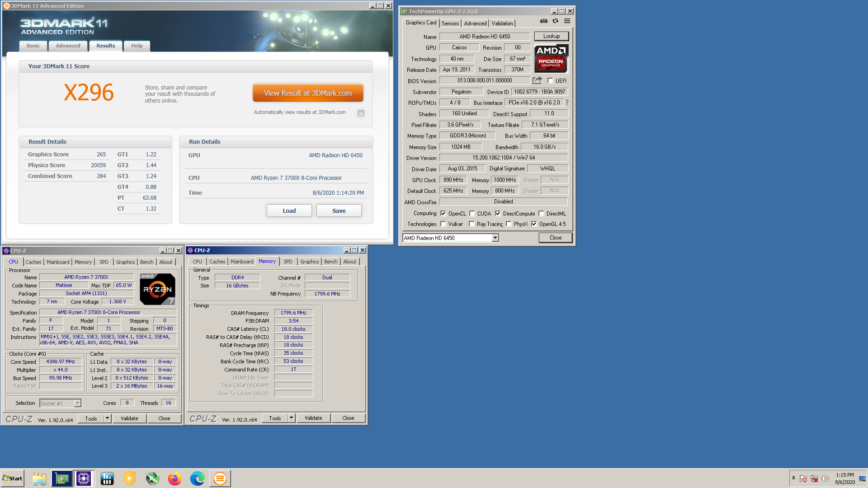Toggle the OpenGL 4.5 checkbox

(x=534, y=224)
